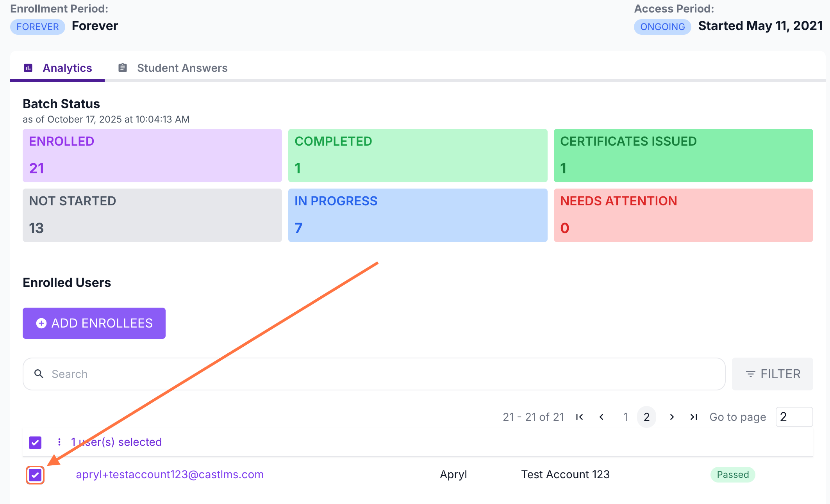Go to next page chevron
Image resolution: width=830 pixels, height=504 pixels.
(672, 417)
